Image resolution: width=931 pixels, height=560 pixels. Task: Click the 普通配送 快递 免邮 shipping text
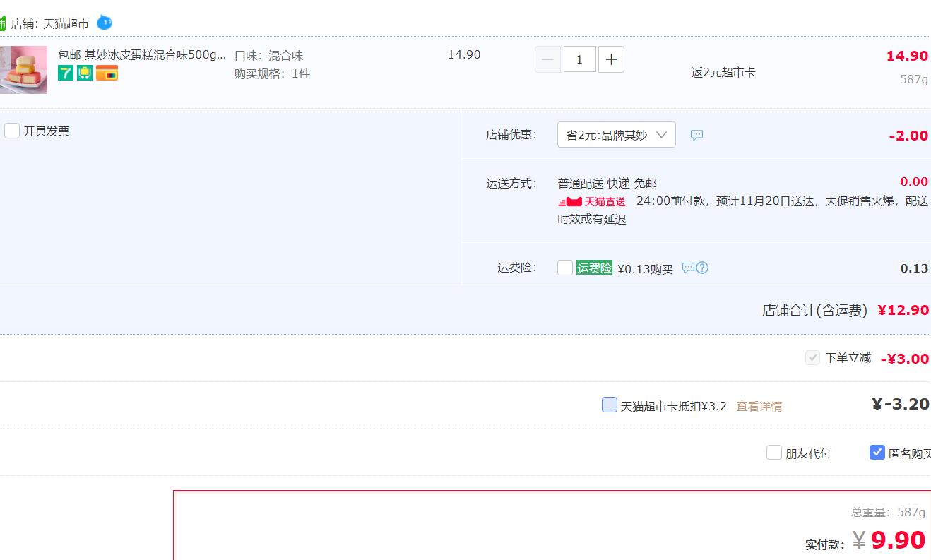click(x=607, y=184)
